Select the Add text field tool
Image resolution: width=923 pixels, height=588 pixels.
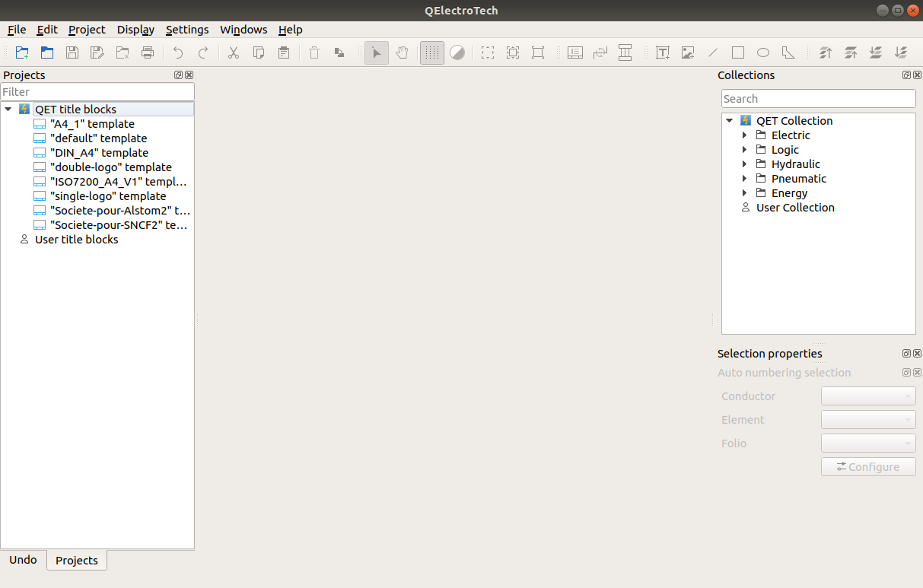(x=663, y=52)
